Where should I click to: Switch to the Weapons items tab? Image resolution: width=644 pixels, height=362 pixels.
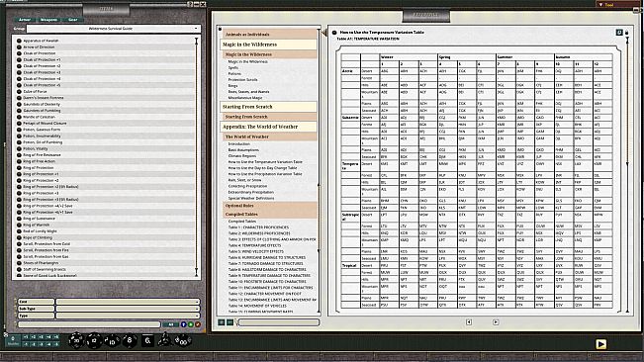48,20
